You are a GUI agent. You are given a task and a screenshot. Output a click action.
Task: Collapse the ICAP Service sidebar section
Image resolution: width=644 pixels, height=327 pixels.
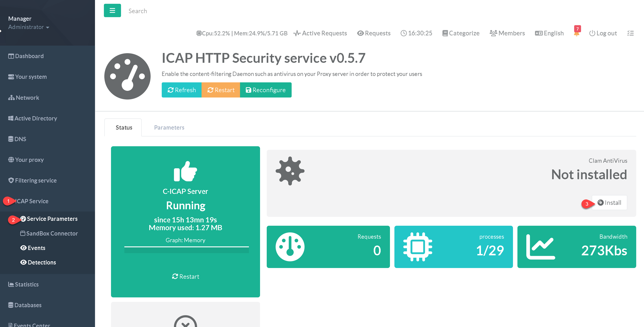(32, 201)
